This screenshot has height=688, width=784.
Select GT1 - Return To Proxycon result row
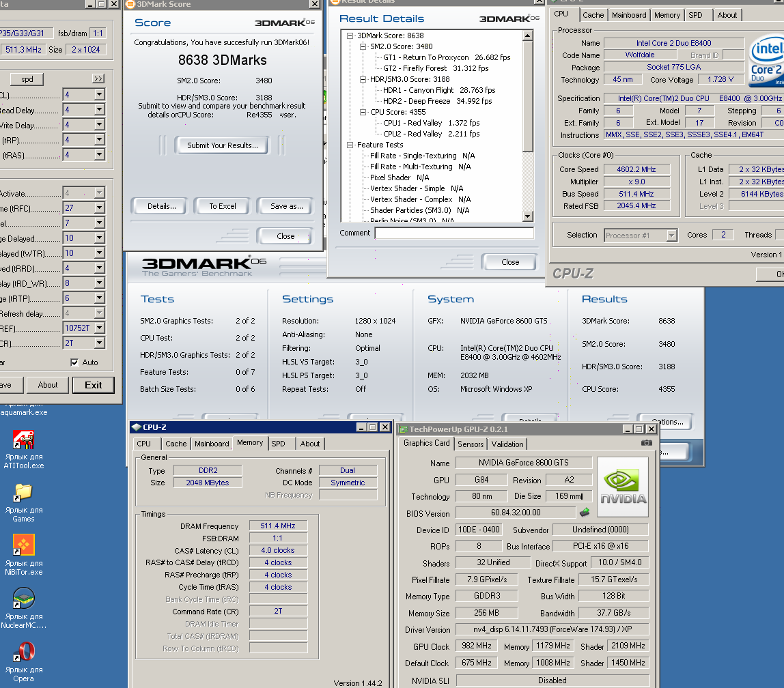click(x=447, y=57)
